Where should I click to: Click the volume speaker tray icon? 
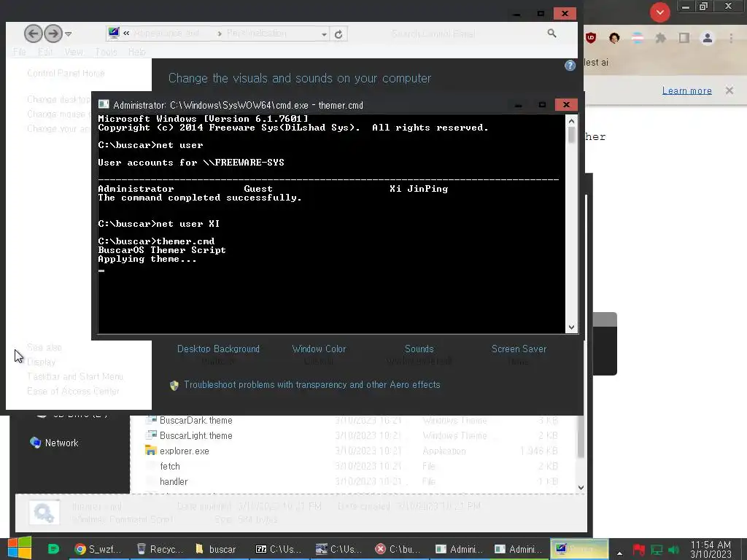(x=673, y=550)
